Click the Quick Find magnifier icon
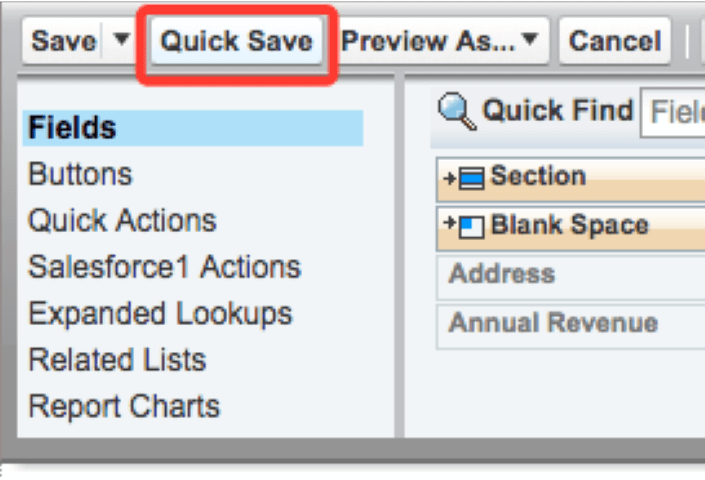This screenshot has width=705, height=480. 457,112
